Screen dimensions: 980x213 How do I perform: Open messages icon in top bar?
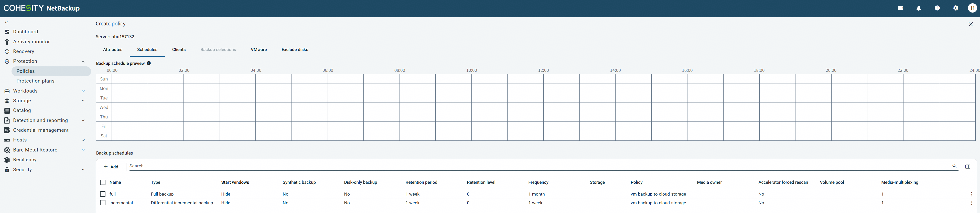tap(900, 8)
